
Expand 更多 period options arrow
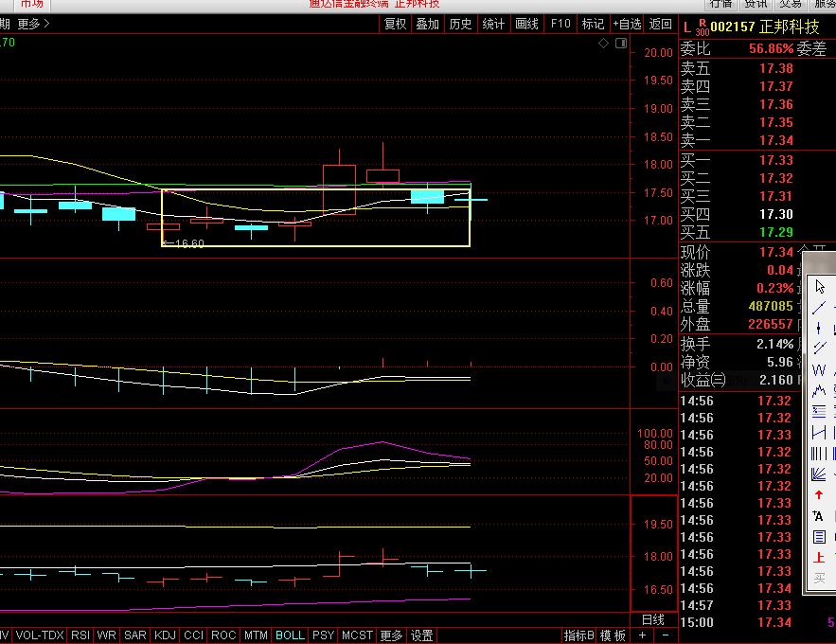pyautogui.click(x=33, y=24)
